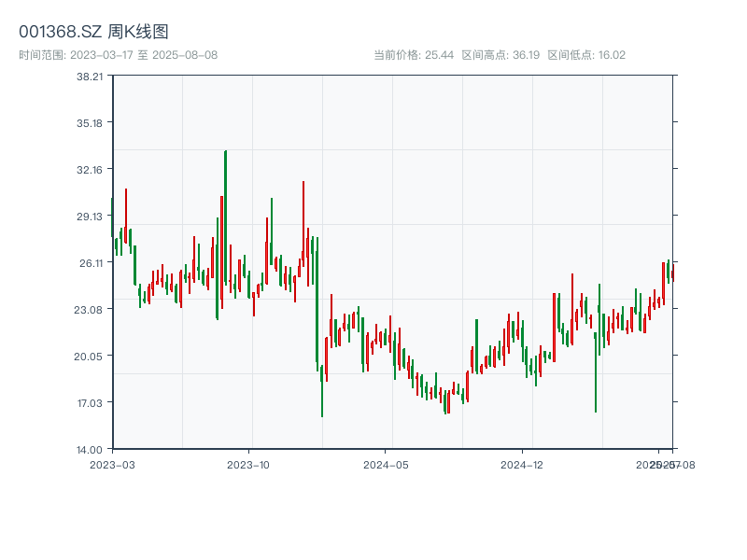Click the y-axis value 32.16
Viewport: 747px width, 560px height.
[x=90, y=170]
